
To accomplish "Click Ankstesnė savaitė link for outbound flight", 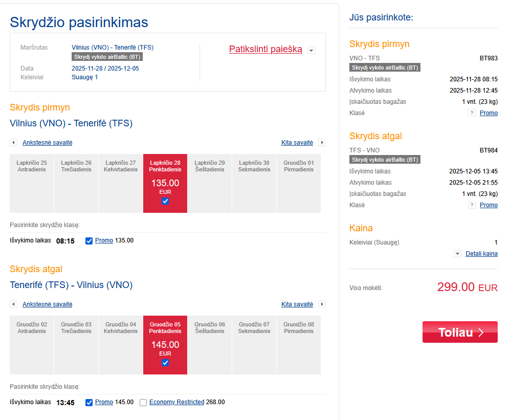I will pyautogui.click(x=48, y=143).
